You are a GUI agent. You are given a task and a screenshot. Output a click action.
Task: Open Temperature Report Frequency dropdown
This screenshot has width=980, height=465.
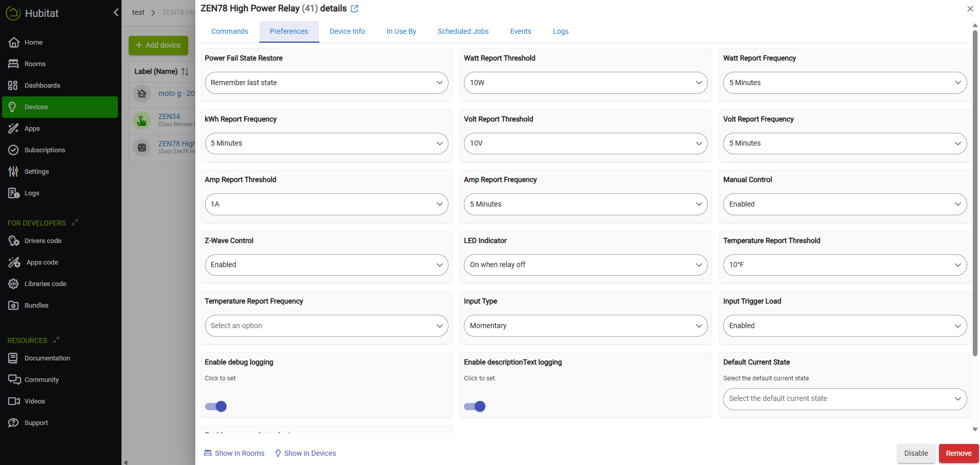[326, 326]
